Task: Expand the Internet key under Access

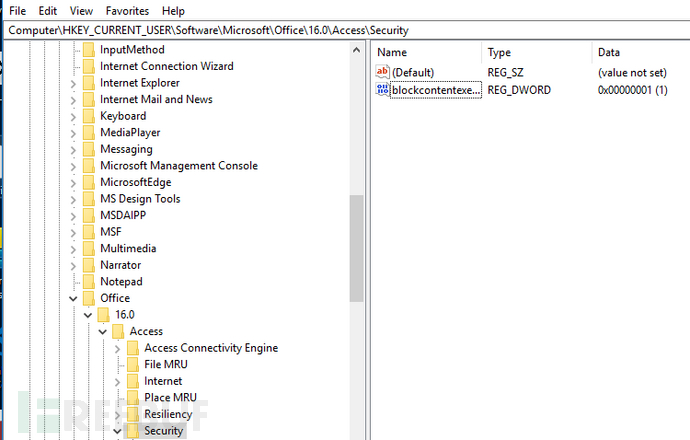Action: [x=117, y=382]
